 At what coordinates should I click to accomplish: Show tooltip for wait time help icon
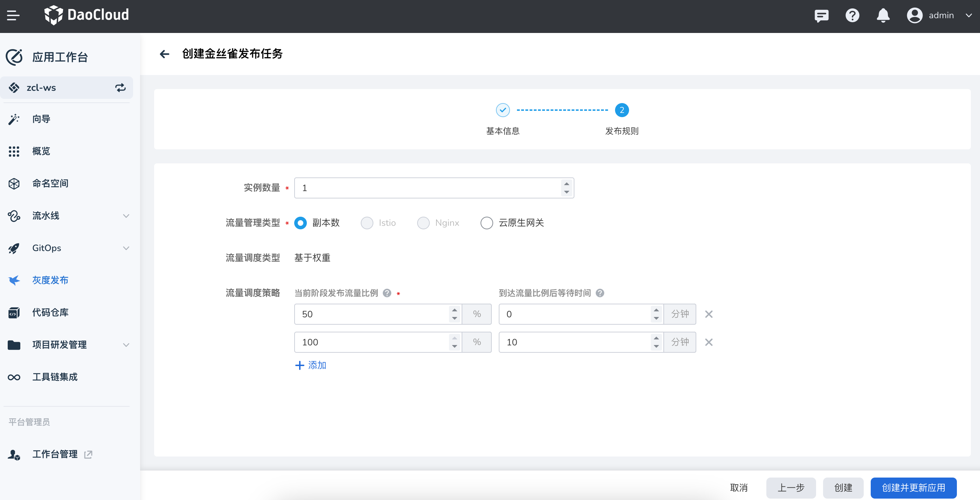tap(600, 293)
